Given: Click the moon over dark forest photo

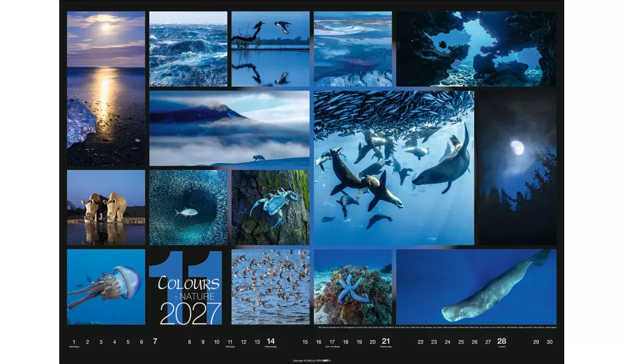Looking at the screenshot, I should 517,168.
